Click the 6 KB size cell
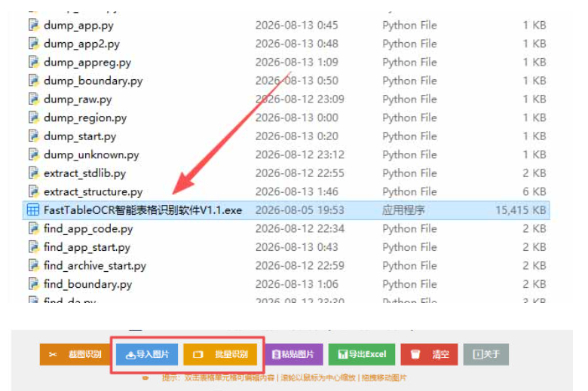 pyautogui.click(x=534, y=191)
